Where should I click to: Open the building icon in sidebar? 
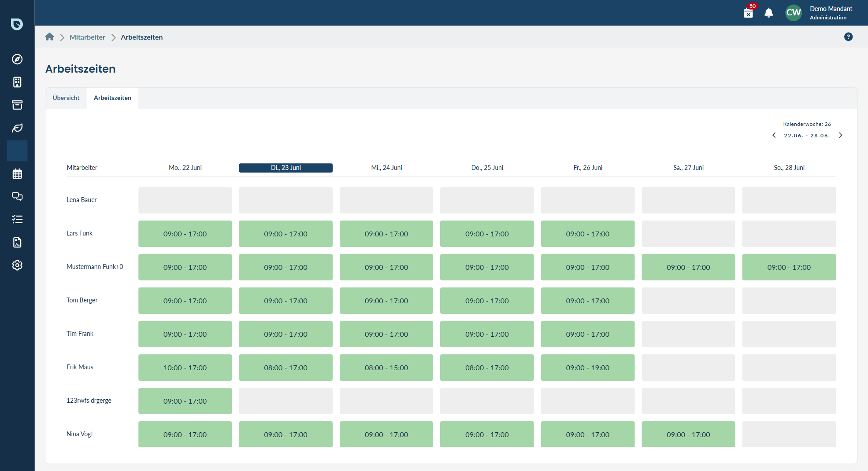click(17, 82)
